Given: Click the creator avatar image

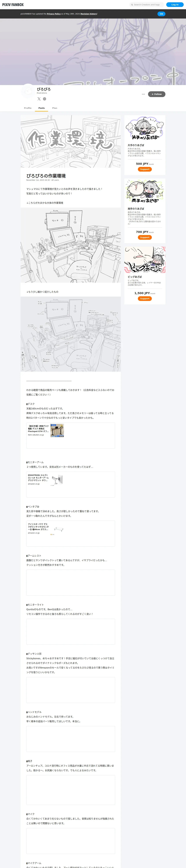Looking at the screenshot, I should pos(28,91).
